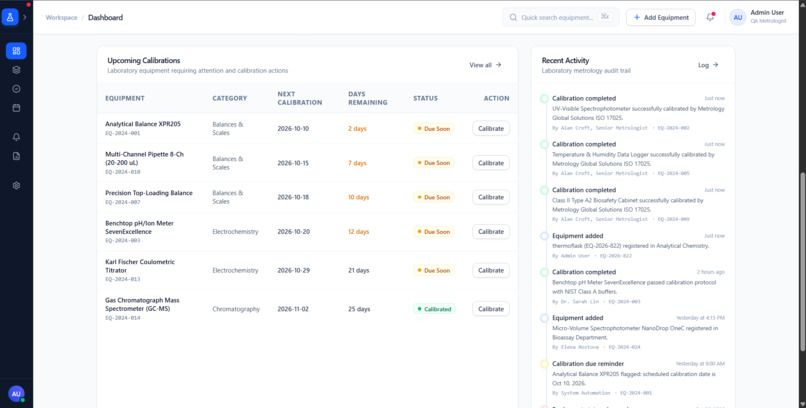Image resolution: width=806 pixels, height=408 pixels.
Task: Click the EQUIPMENT column header
Action: 125,98
